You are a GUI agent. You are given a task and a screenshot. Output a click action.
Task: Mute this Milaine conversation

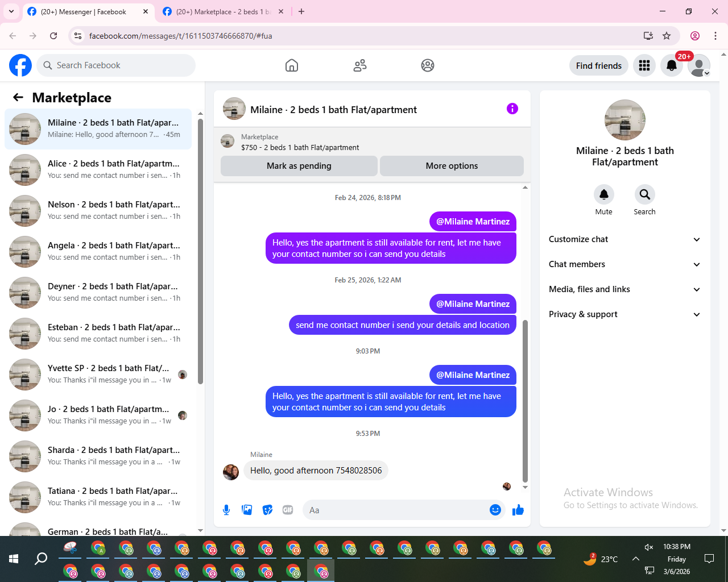tap(604, 194)
